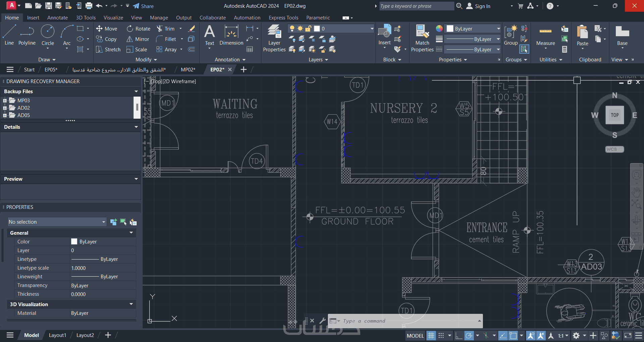Image resolution: width=644 pixels, height=342 pixels.
Task: Select the Move command
Action: (x=106, y=29)
